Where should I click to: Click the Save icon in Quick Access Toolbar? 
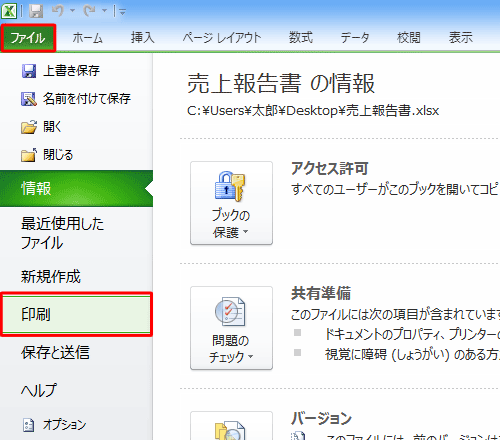[x=36, y=11]
